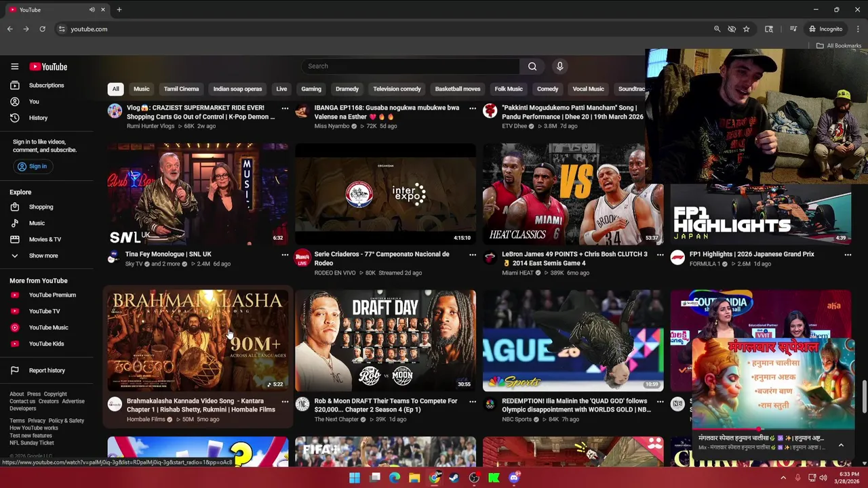Show hidden system tray icons
This screenshot has height=488, width=868.
click(x=783, y=478)
